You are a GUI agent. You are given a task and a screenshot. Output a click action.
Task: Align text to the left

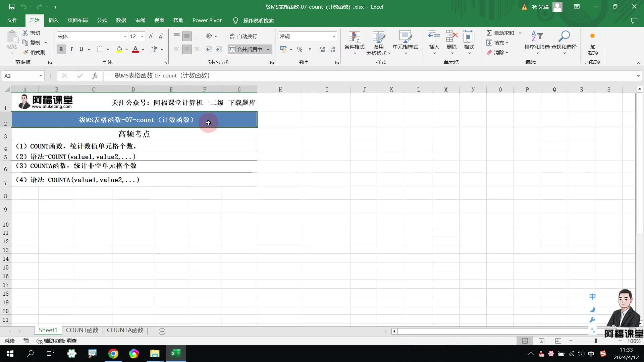click(177, 49)
